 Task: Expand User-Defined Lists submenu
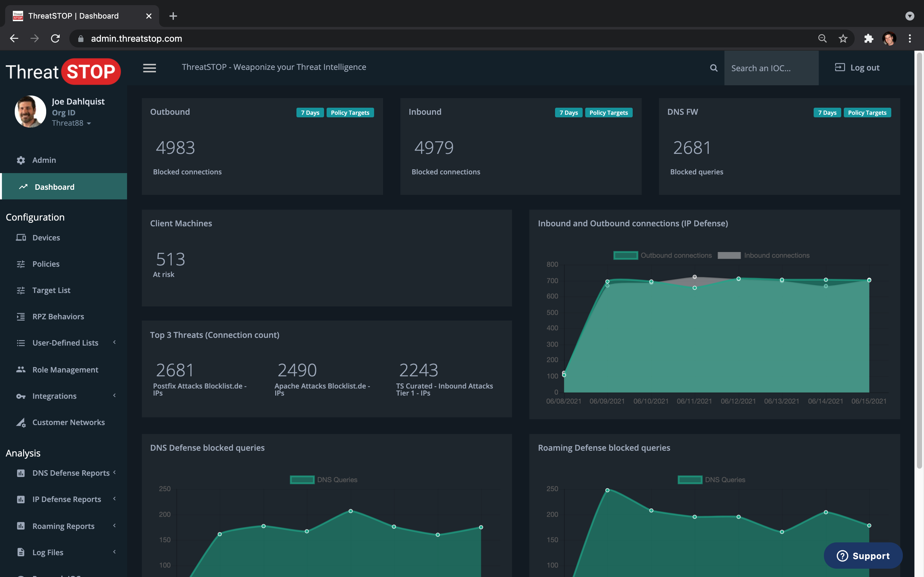65,343
